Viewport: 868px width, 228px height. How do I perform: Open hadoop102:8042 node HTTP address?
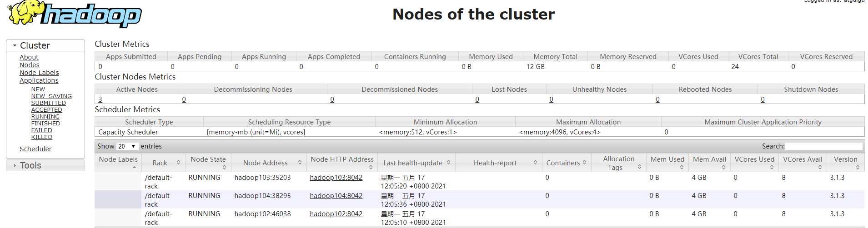coord(336,214)
